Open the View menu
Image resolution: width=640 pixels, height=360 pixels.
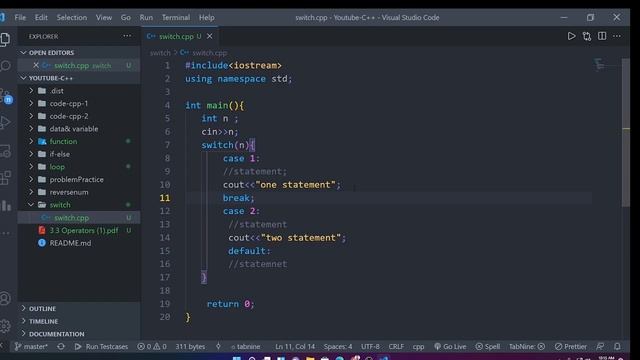[104, 18]
